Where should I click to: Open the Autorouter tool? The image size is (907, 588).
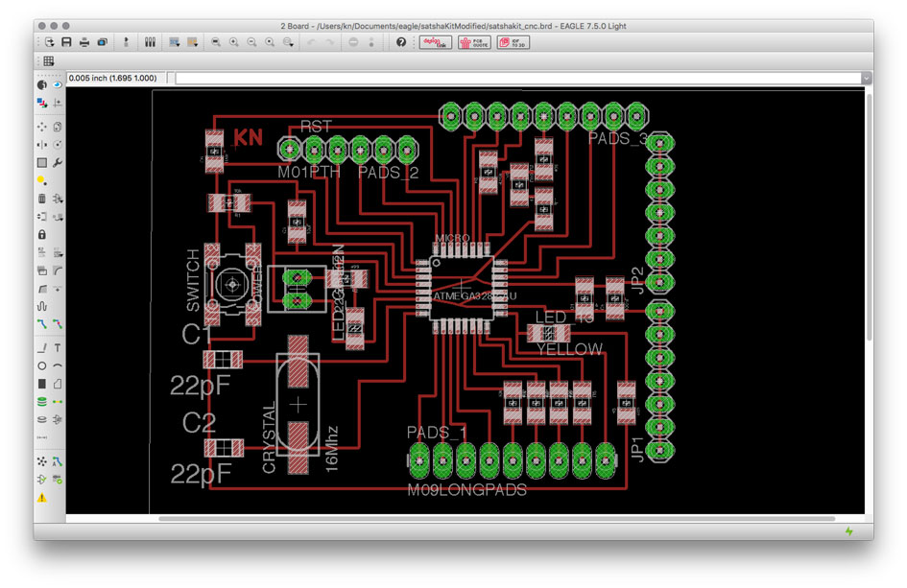[58, 461]
